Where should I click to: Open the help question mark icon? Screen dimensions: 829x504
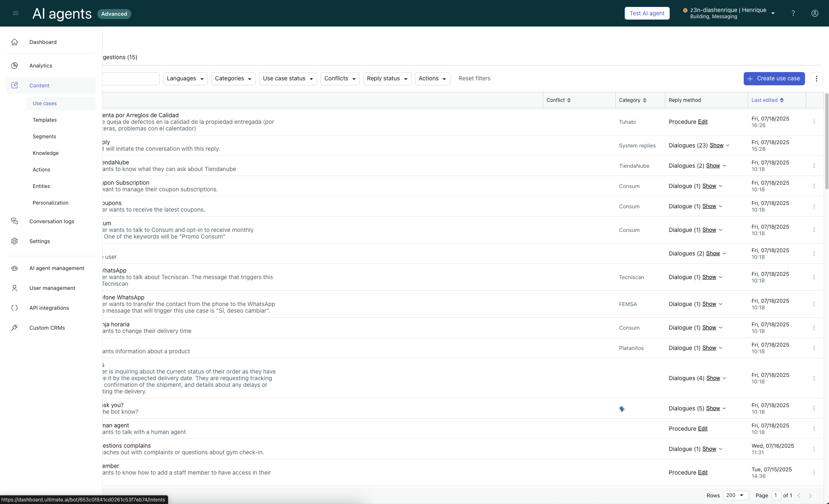click(x=793, y=13)
